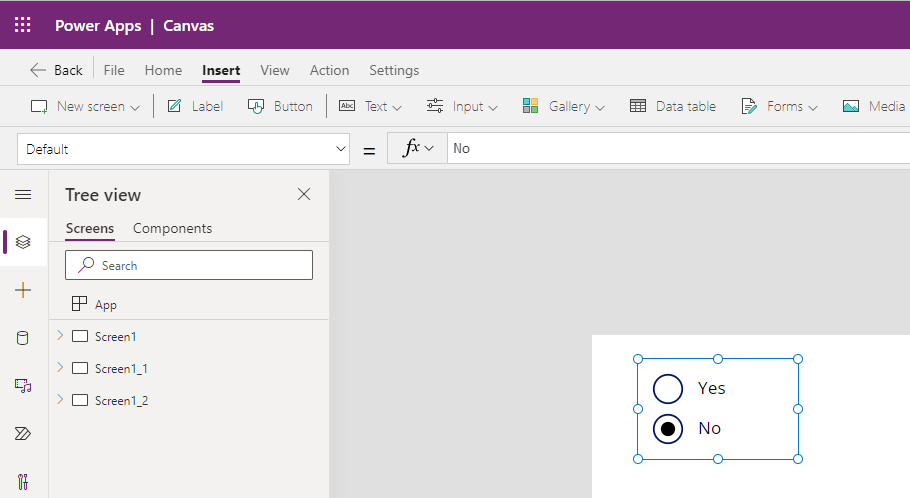Insert a Label control
The image size is (910, 498).
tap(196, 106)
